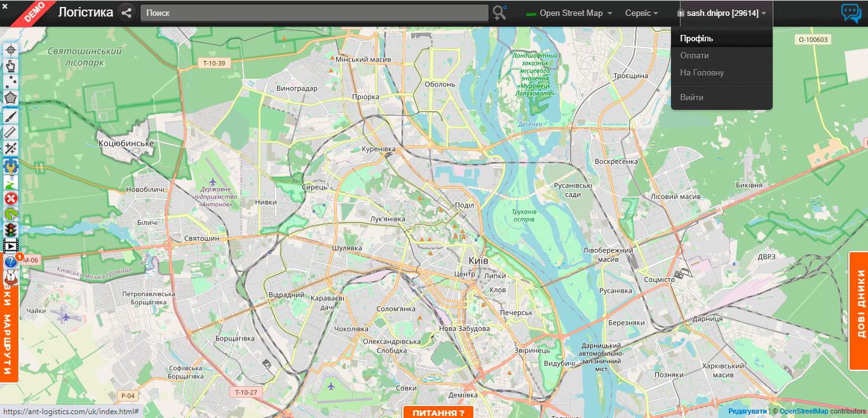Click into the Поиск search field
868x418 pixels.
click(314, 13)
